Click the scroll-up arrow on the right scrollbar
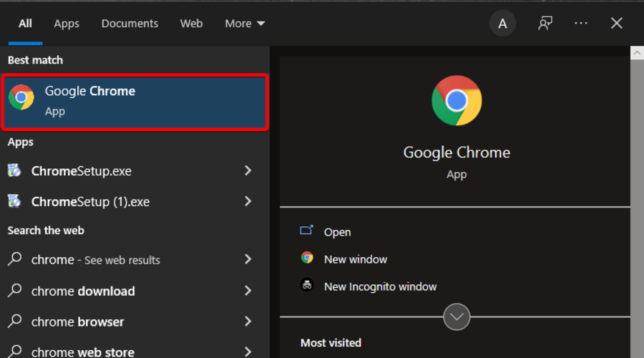 (636, 53)
